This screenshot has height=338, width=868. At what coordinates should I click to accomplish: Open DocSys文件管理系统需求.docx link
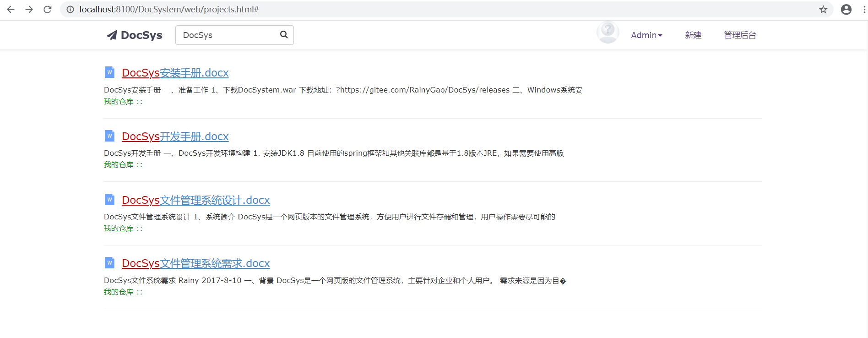[195, 263]
